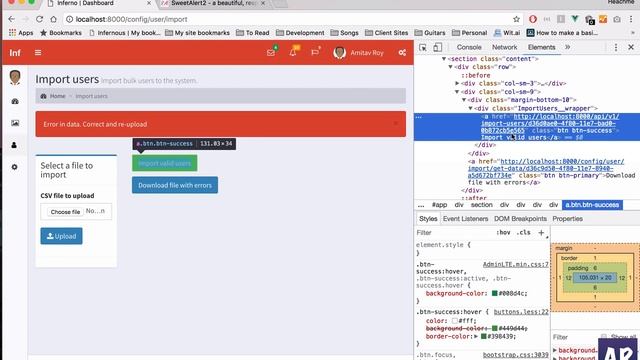Screen dimensions: 640x360
Task: Click the Import valid users button
Action: 164,163
